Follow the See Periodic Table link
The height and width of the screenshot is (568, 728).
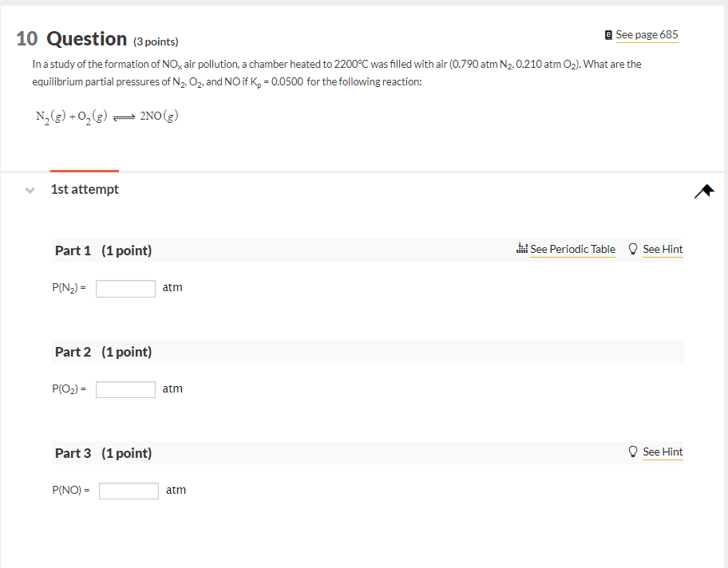[x=573, y=249]
